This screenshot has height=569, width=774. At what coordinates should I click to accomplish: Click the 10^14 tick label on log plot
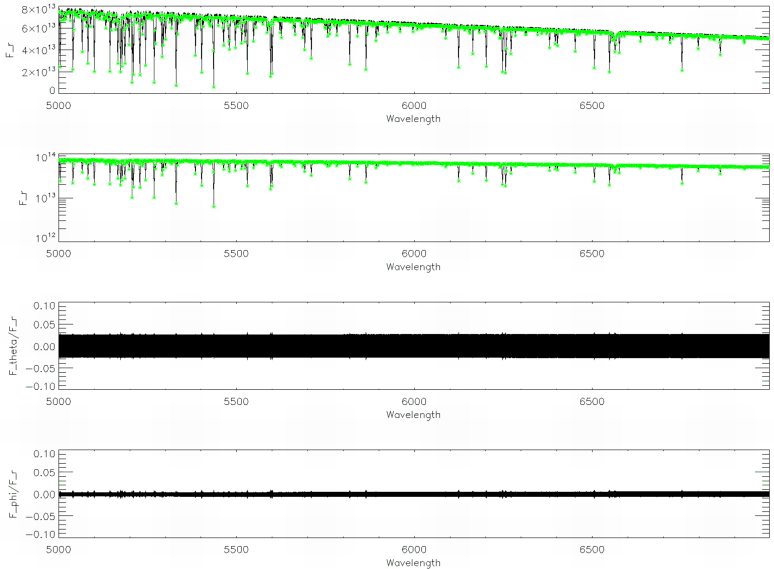point(43,158)
